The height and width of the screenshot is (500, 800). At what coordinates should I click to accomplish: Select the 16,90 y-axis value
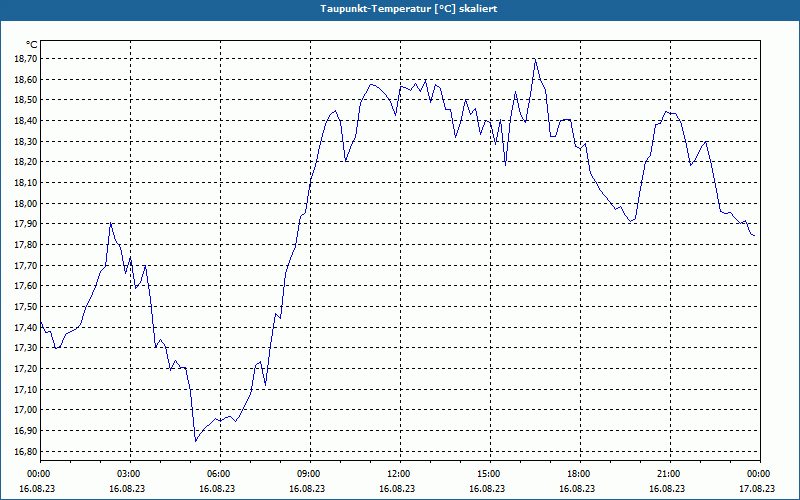point(26,431)
